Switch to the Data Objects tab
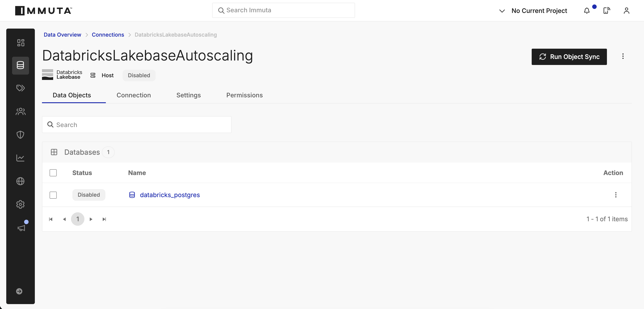644x309 pixels. click(x=72, y=95)
